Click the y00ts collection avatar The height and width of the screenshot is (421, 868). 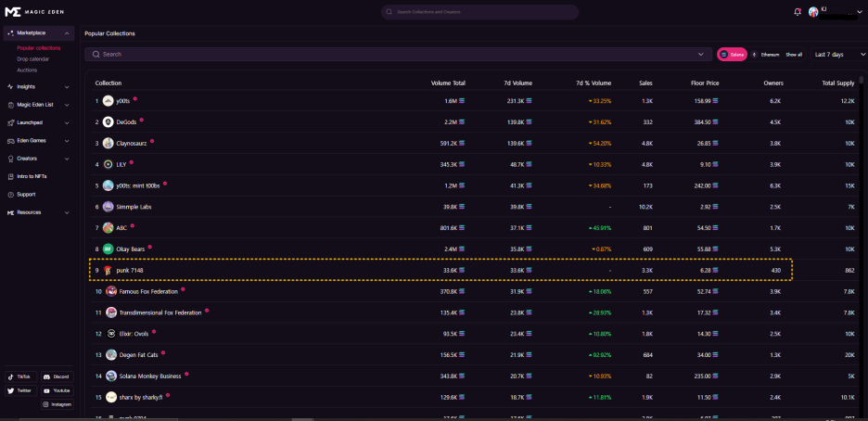point(108,101)
